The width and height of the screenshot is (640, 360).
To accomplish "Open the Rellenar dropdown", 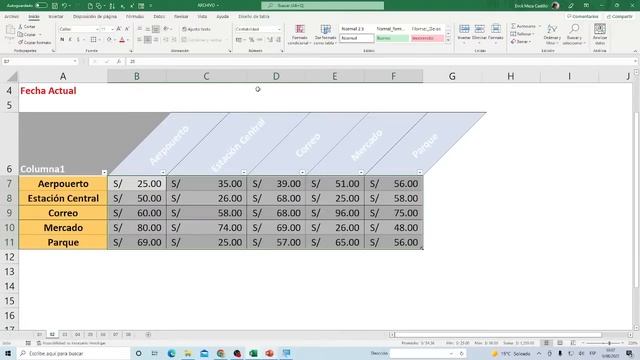I will pyautogui.click(x=522, y=34).
